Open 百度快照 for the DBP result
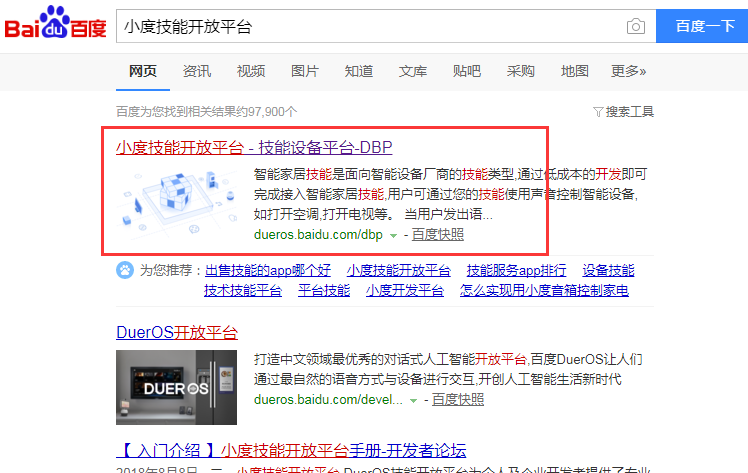The image size is (748, 473). (x=438, y=235)
